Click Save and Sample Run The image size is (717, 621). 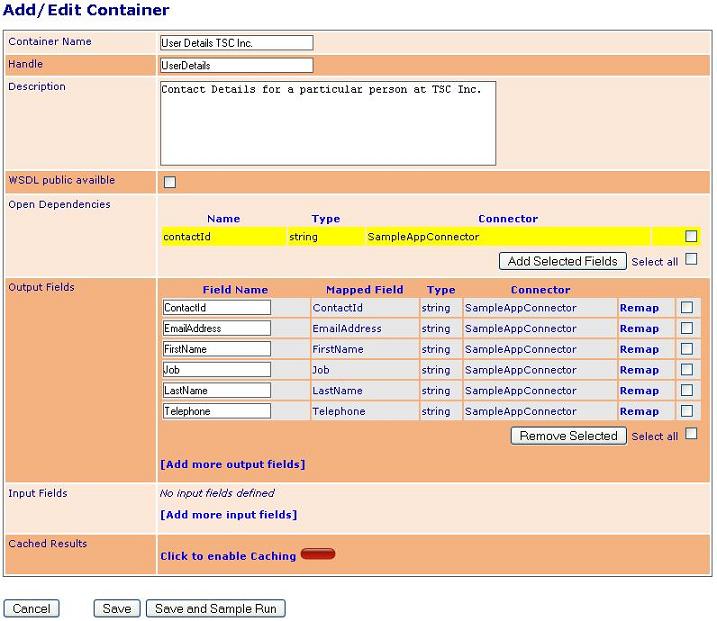pyautogui.click(x=215, y=609)
